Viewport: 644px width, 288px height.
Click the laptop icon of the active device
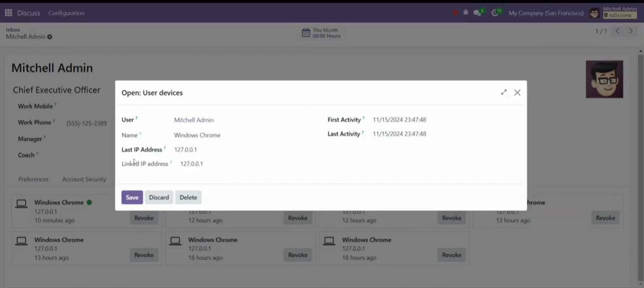pos(21,204)
